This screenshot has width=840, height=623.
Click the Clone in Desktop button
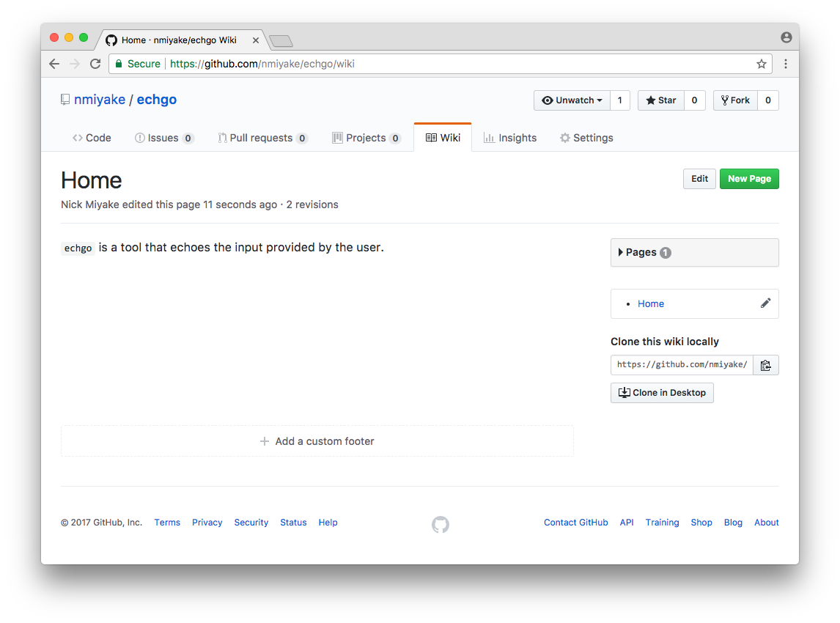(662, 393)
